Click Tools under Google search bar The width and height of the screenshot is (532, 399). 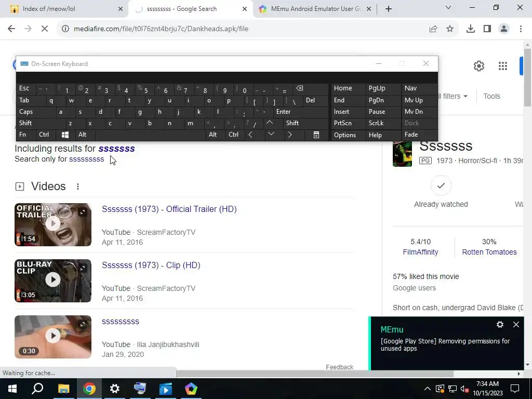tap(491, 96)
